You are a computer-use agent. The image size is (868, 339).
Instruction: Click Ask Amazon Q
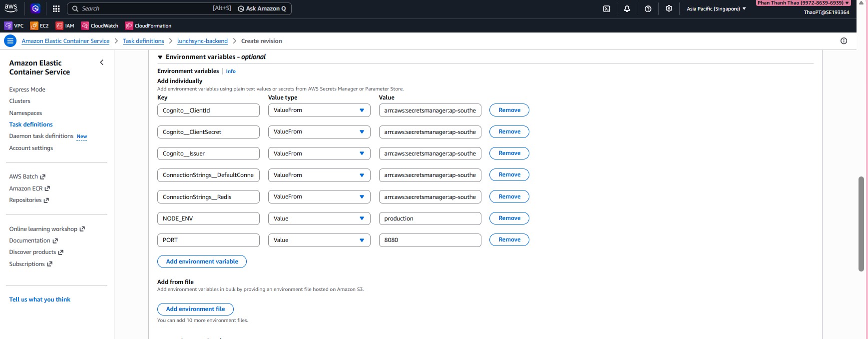pos(262,8)
